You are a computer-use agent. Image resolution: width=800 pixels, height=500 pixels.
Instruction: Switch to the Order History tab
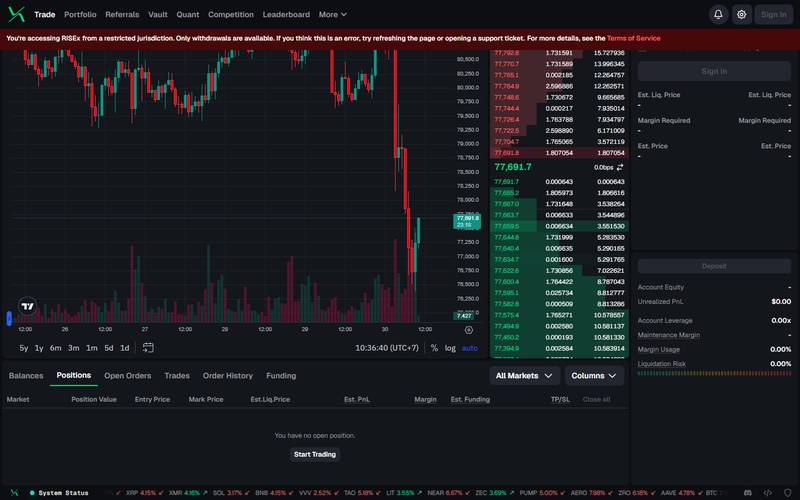(228, 376)
